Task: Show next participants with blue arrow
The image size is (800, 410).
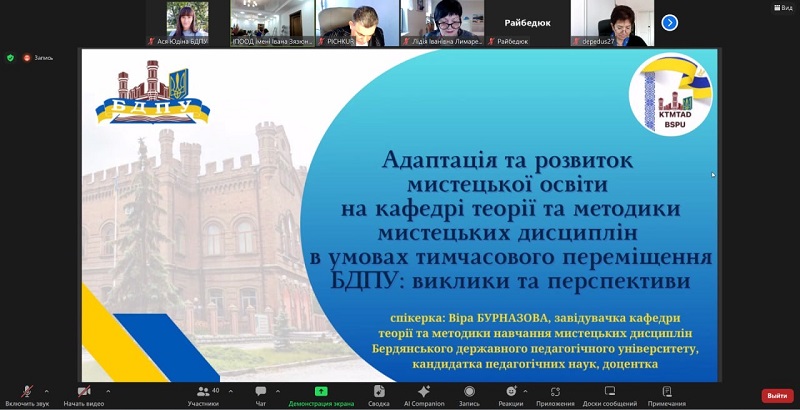Action: tap(669, 23)
